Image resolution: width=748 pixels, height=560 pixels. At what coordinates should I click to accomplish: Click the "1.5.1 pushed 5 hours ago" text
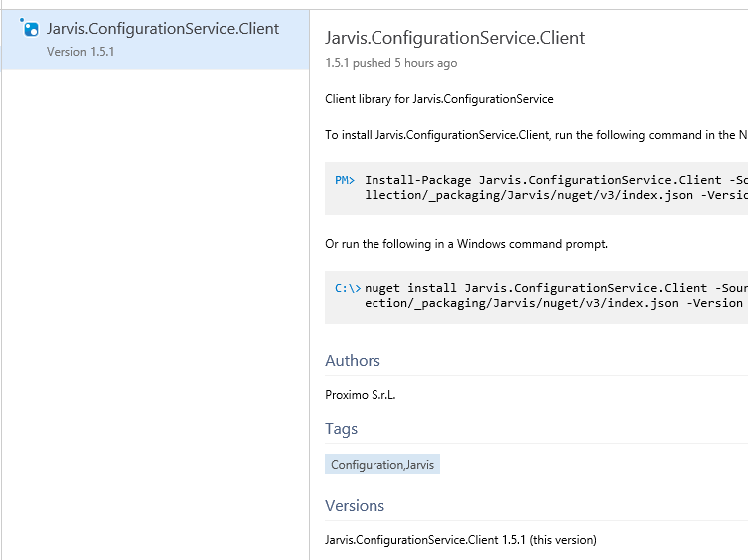(x=390, y=63)
